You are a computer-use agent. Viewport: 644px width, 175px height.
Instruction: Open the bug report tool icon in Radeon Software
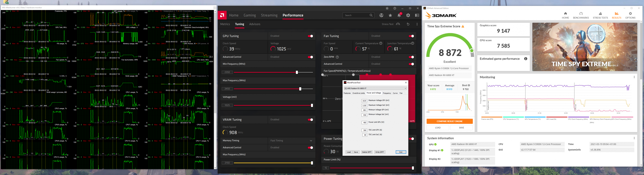point(387,8)
